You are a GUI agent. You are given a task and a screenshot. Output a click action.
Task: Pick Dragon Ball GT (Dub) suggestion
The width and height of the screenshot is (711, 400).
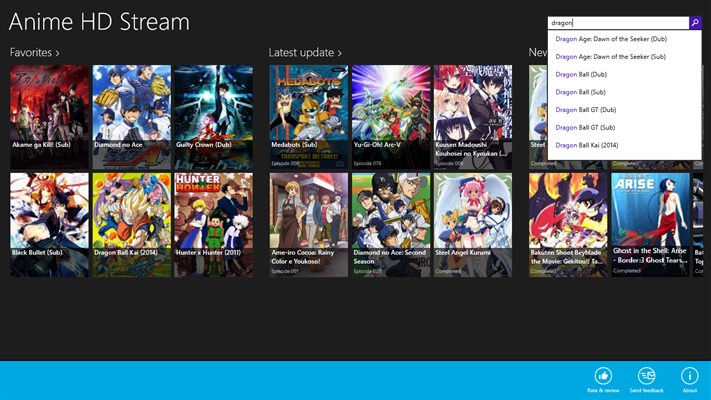click(x=624, y=110)
